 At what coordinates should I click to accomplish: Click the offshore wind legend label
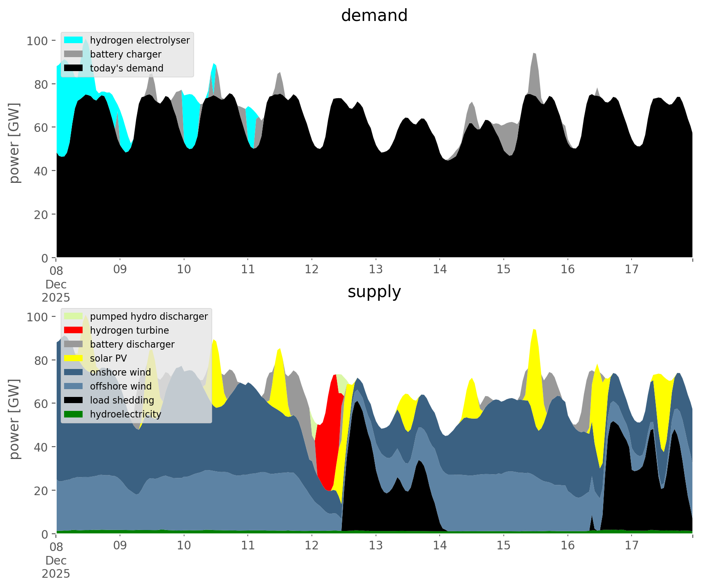click(121, 386)
